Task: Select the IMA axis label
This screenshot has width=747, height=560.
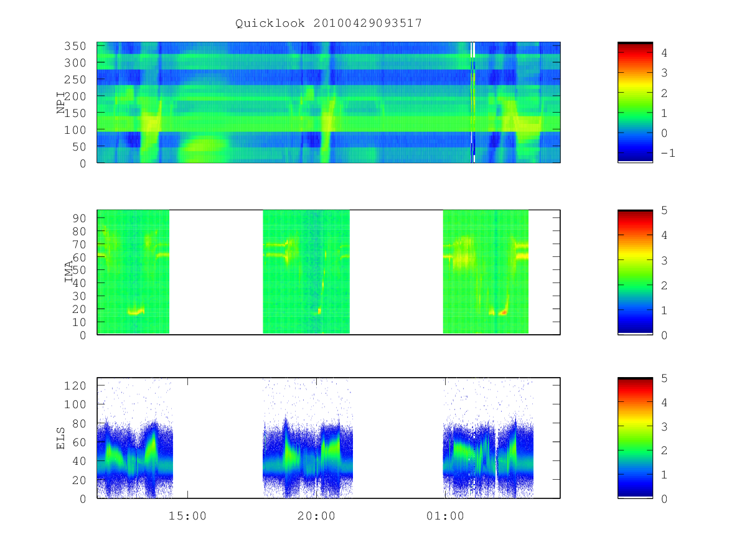Action: (x=69, y=272)
